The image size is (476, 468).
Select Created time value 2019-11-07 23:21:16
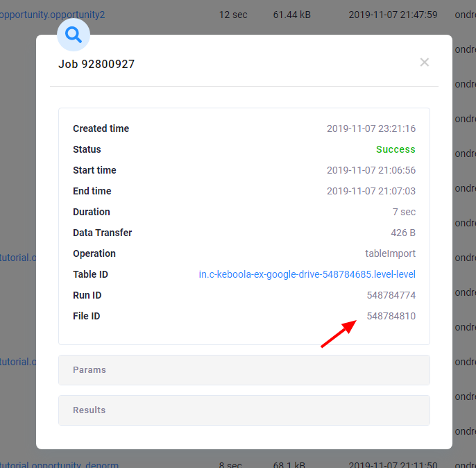371,128
